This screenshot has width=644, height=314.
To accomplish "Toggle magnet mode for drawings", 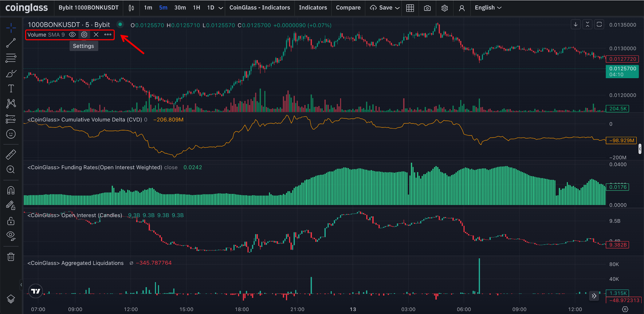I will 11,190.
